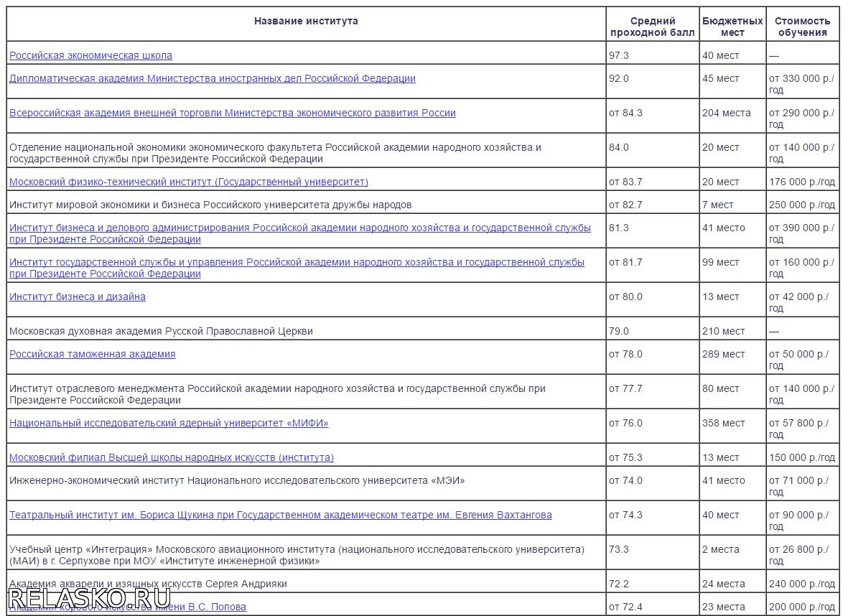The width and height of the screenshot is (848, 616).
Task: Open 'Театральный институт им. Бориса Щукина' link
Action: [281, 515]
